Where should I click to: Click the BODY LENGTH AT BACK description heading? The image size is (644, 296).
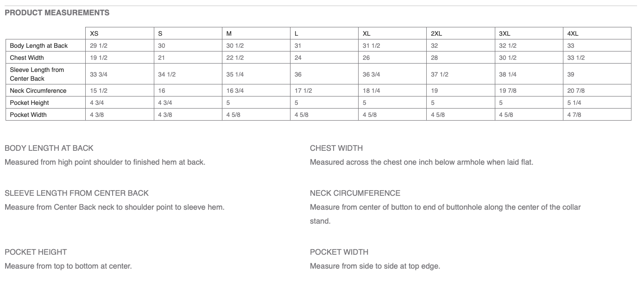click(49, 148)
